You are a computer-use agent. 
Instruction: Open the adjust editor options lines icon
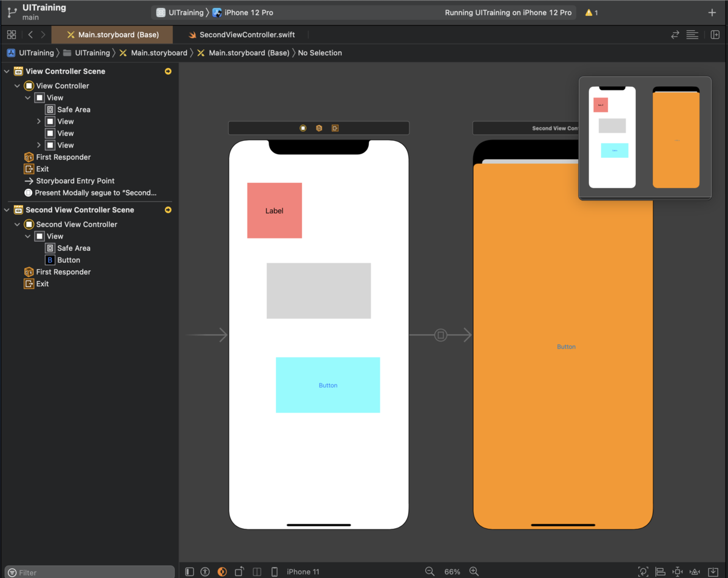pos(692,35)
